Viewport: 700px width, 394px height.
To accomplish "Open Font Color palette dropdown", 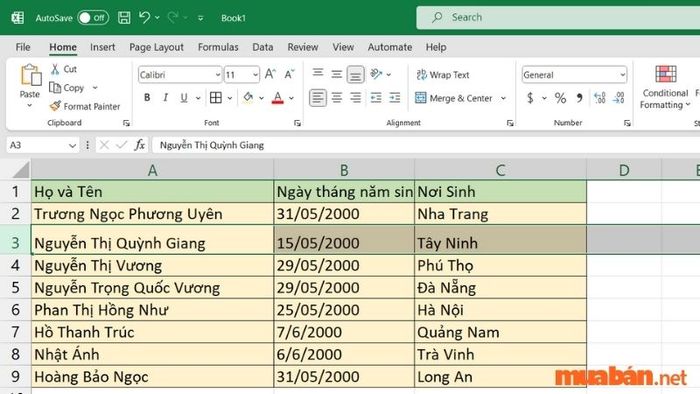I will coord(292,98).
